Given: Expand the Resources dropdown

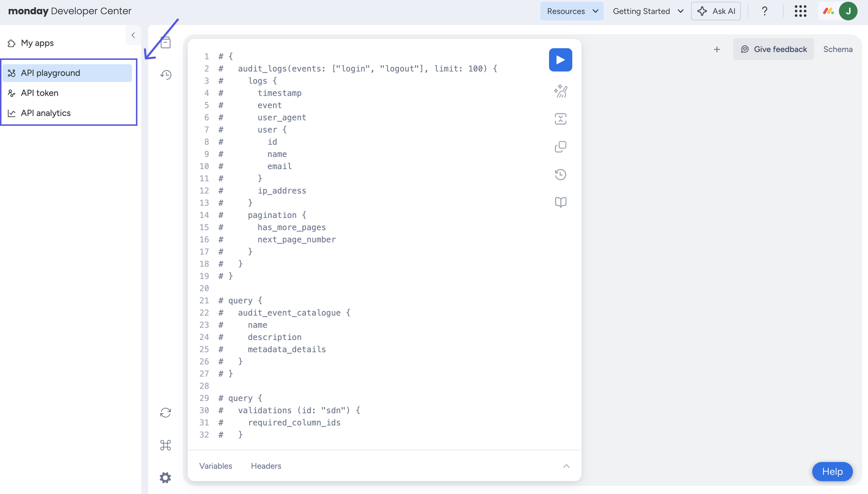Looking at the screenshot, I should pos(572,11).
